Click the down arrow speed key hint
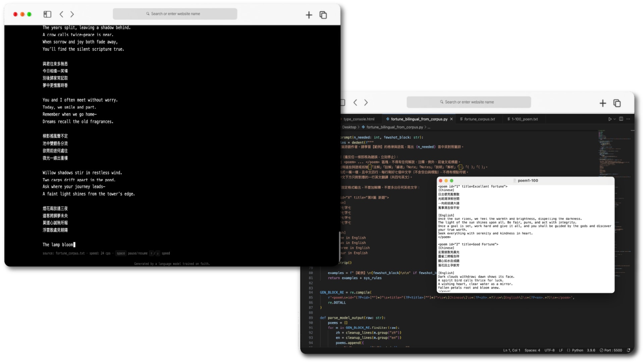 click(158, 253)
